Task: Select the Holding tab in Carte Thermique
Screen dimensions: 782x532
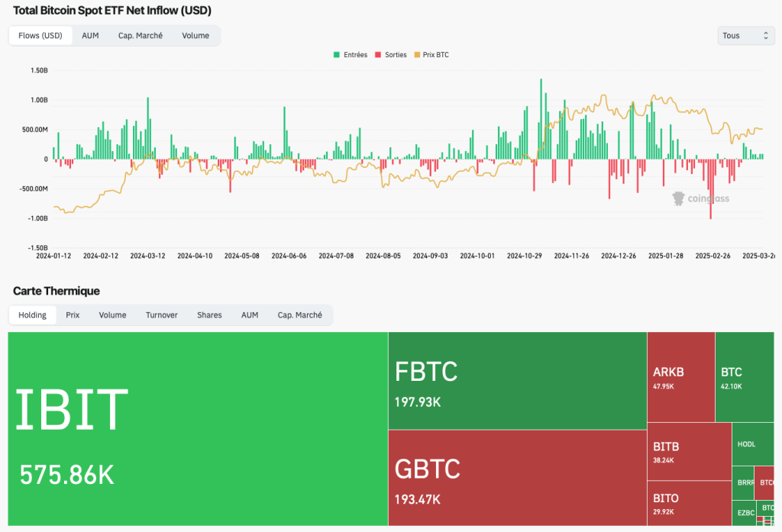Action: [x=32, y=315]
